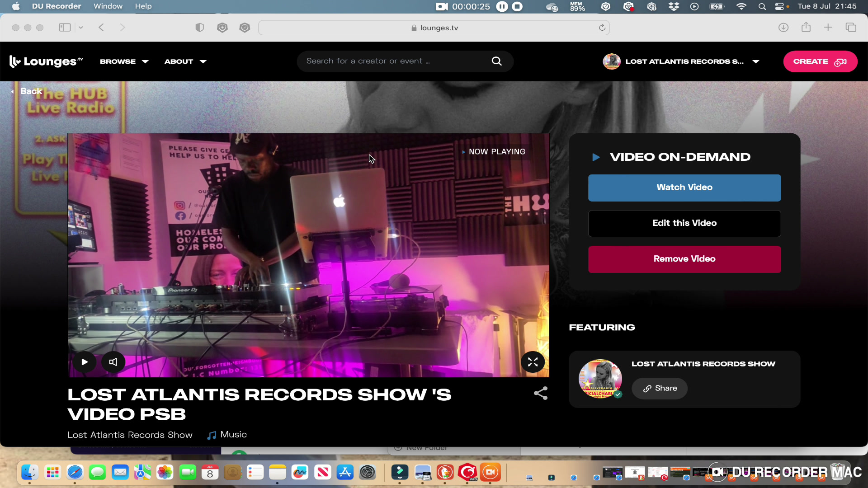
Task: Open the Lost Atlantis Records Show featured profile picture
Action: tap(600, 379)
